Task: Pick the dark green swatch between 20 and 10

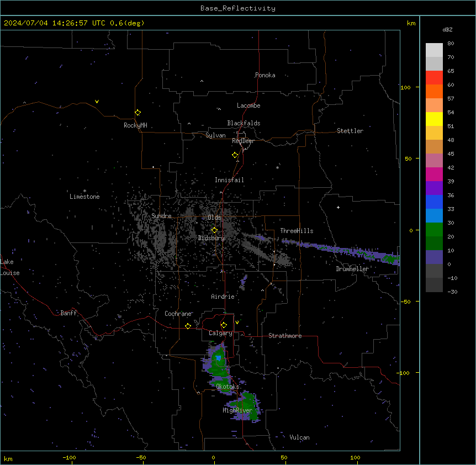Action: pos(434,243)
